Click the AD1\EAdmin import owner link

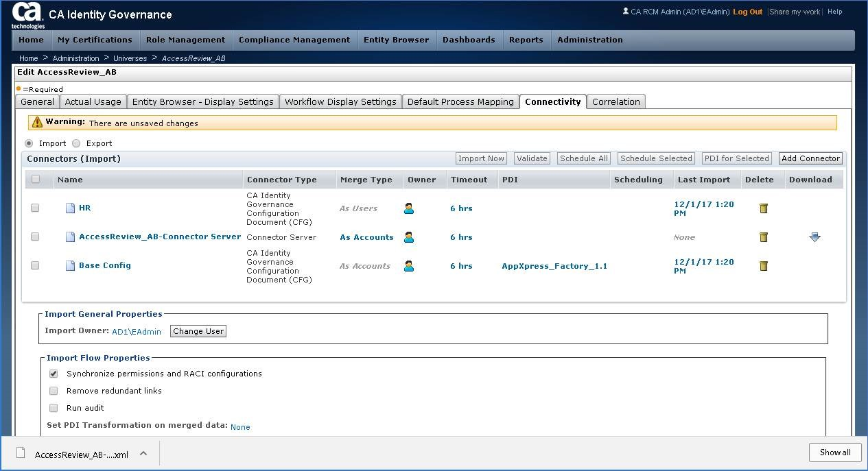tap(137, 332)
